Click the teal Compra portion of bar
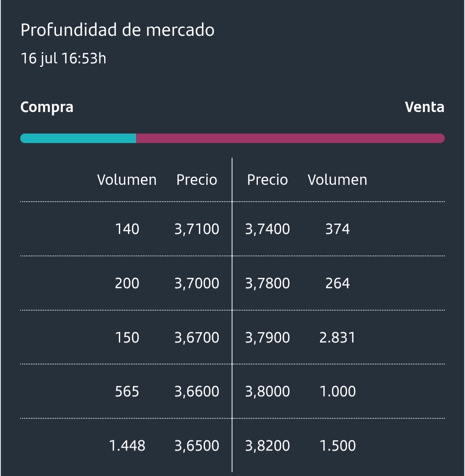Image resolution: width=465 pixels, height=476 pixels. (x=78, y=138)
